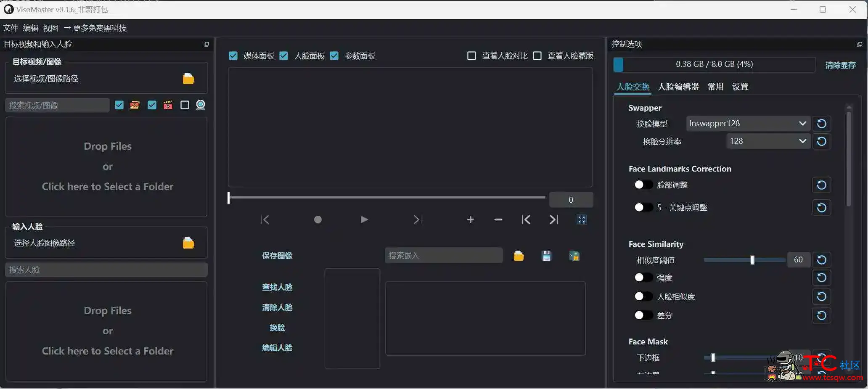Reset the 强度 setting
Screen dimensions: 868x389
point(821,278)
